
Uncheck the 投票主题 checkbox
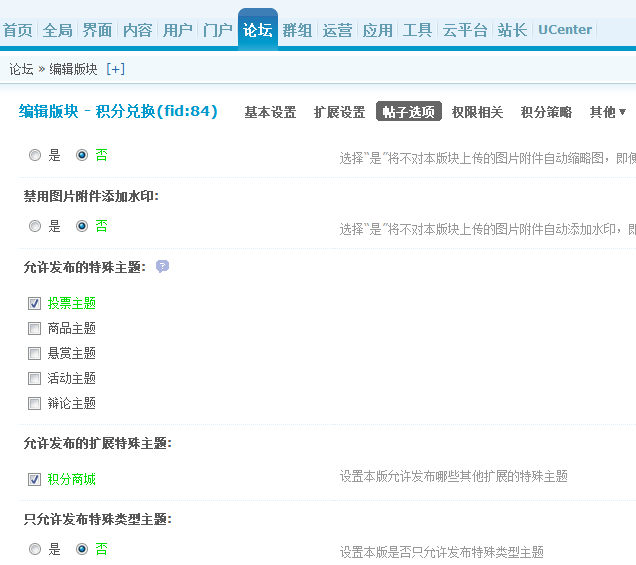[34, 303]
